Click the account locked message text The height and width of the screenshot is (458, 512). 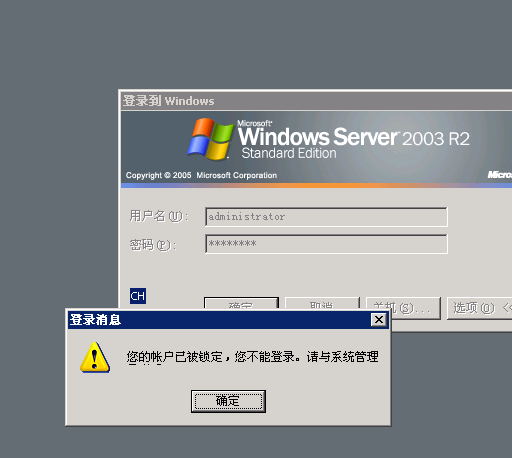tap(252, 357)
